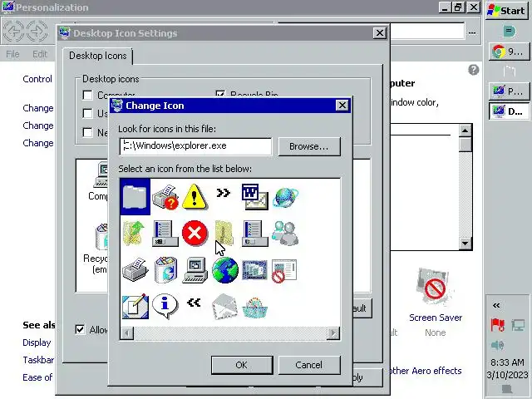This screenshot has width=532, height=399.
Task: Select the plain printer icon
Action: pos(135,269)
